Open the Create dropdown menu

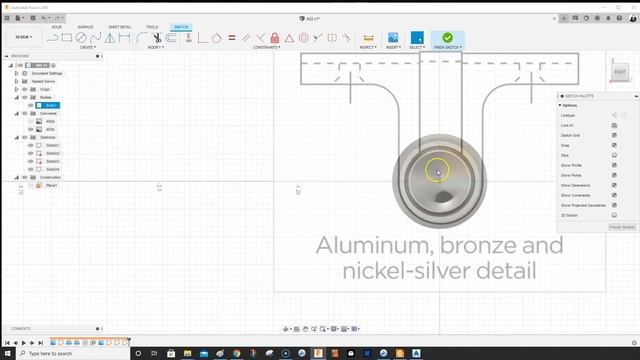[88, 47]
